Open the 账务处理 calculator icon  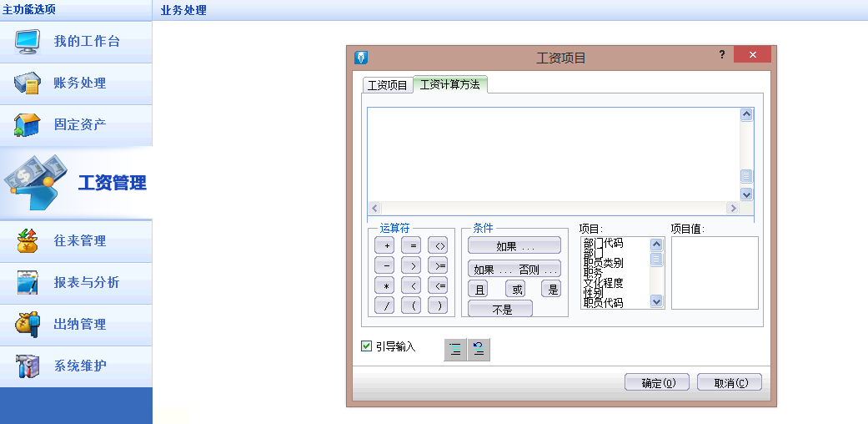[x=28, y=83]
